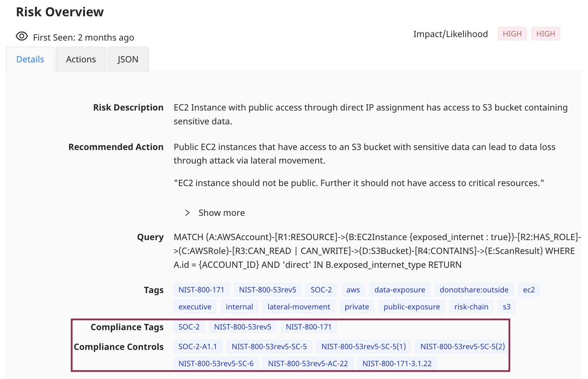Click the risk-chain tag
588x379 pixels.
point(471,307)
